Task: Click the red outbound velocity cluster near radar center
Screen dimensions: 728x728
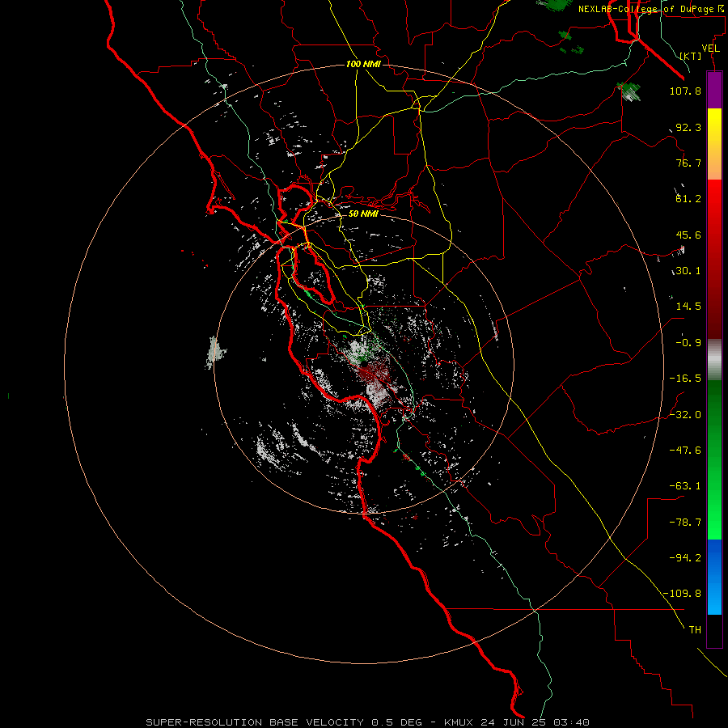Action: (374, 373)
